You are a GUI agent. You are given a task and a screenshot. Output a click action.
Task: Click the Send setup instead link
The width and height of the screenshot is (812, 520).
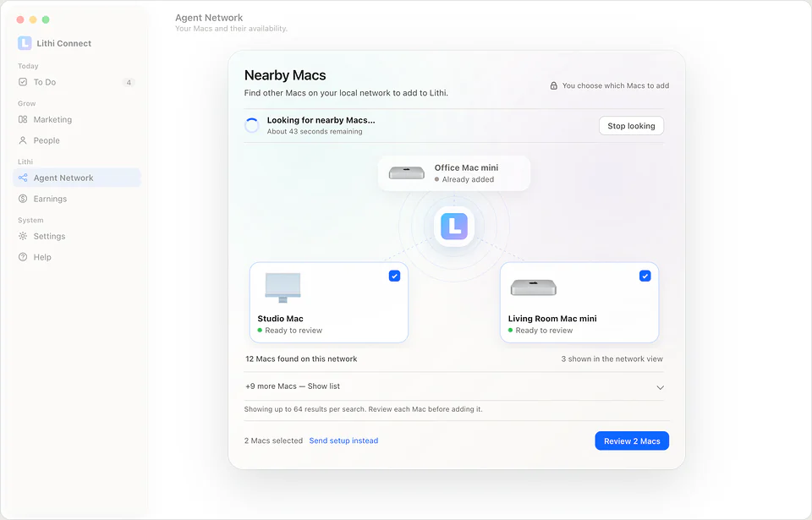(344, 441)
